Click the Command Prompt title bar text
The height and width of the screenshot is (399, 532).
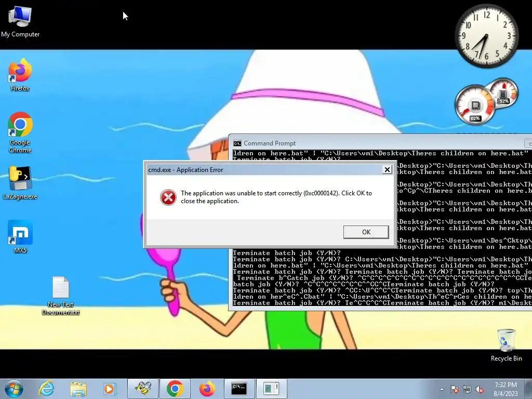270,143
